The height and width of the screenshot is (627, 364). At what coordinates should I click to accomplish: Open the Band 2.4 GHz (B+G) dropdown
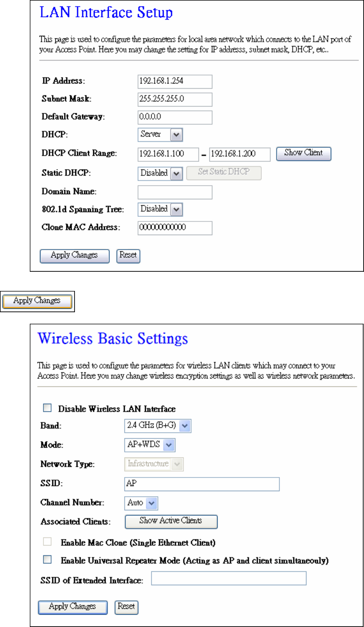coord(158,426)
